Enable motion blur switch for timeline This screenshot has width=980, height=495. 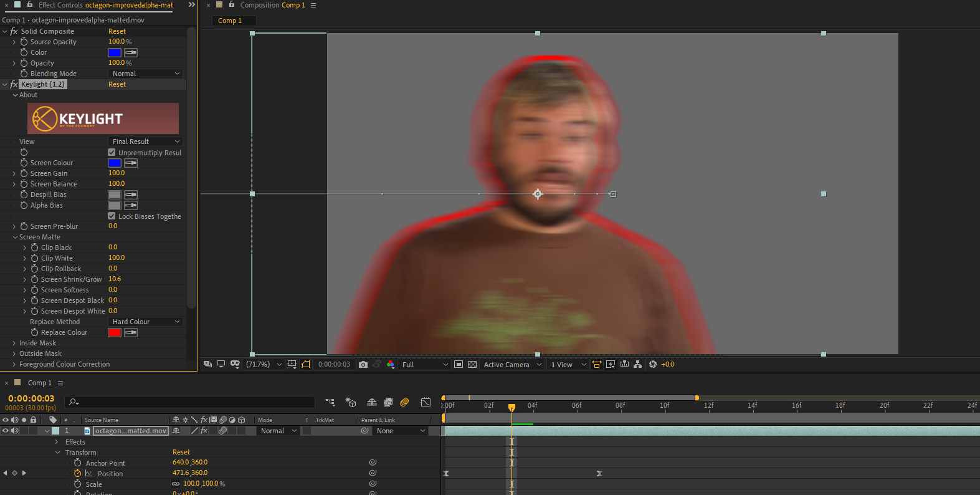click(404, 402)
